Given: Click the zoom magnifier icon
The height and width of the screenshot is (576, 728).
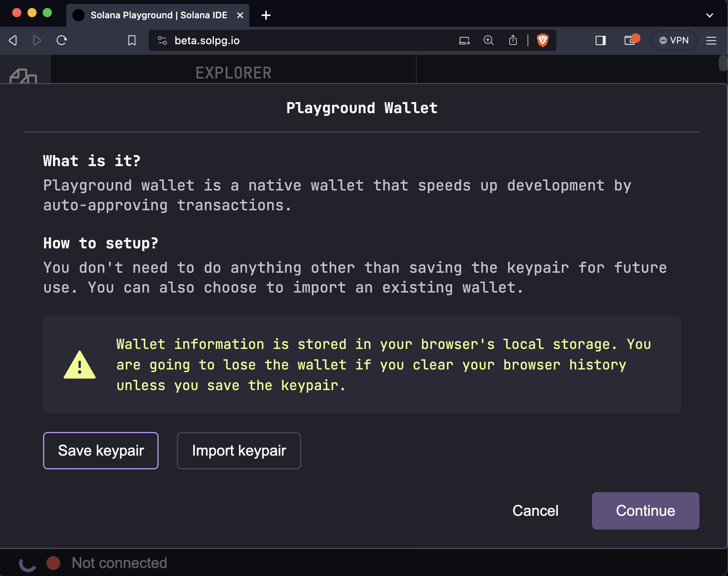Looking at the screenshot, I should (x=488, y=40).
